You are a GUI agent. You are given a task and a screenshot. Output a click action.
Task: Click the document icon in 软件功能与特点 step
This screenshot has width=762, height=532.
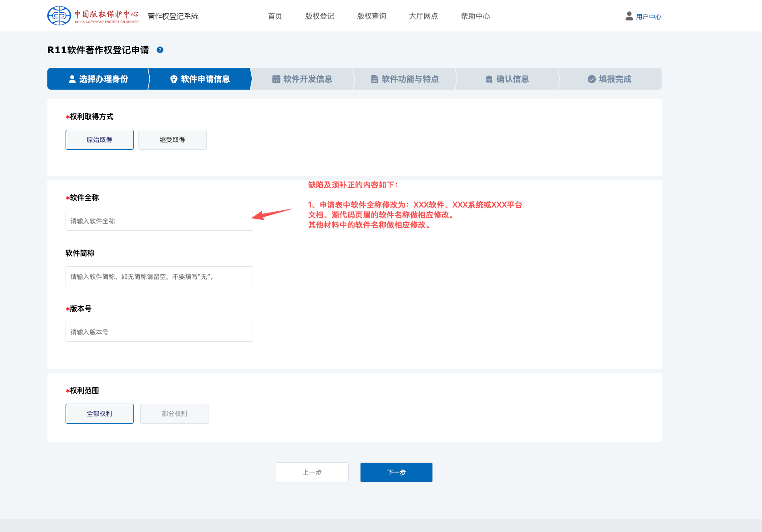click(x=374, y=79)
